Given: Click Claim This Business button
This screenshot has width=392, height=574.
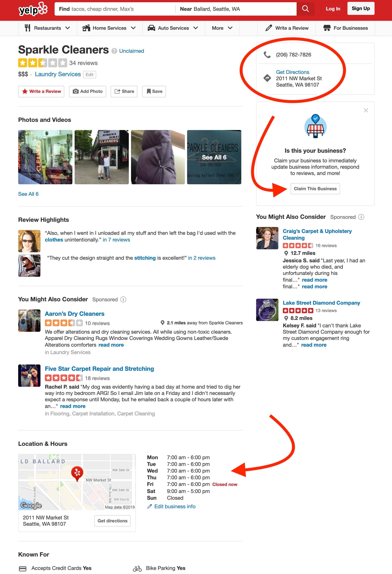Looking at the screenshot, I should click(315, 189).
